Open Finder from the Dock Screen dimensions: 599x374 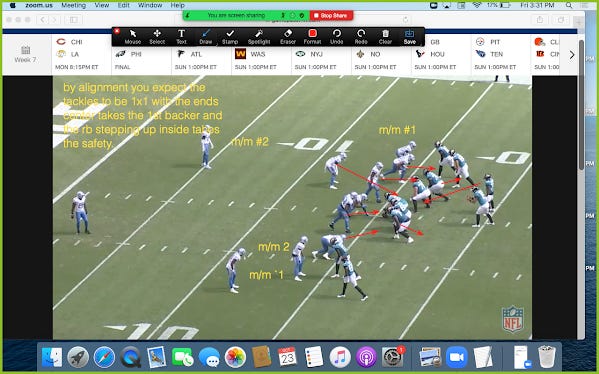point(52,357)
